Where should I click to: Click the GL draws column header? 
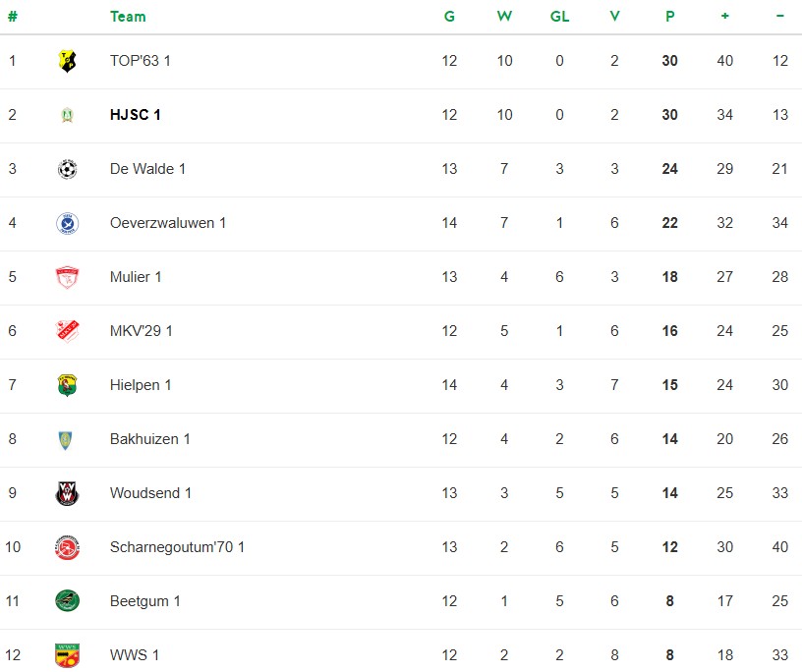559,17
